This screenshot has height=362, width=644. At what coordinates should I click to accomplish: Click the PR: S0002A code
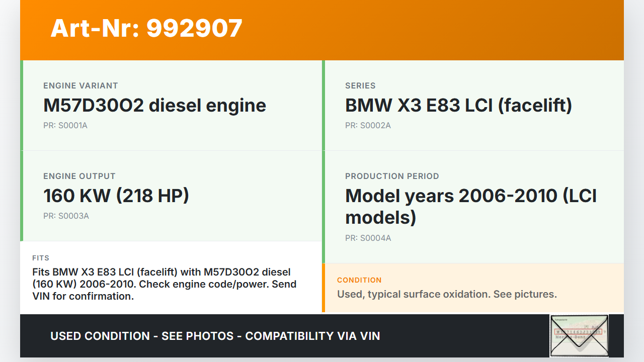368,125
